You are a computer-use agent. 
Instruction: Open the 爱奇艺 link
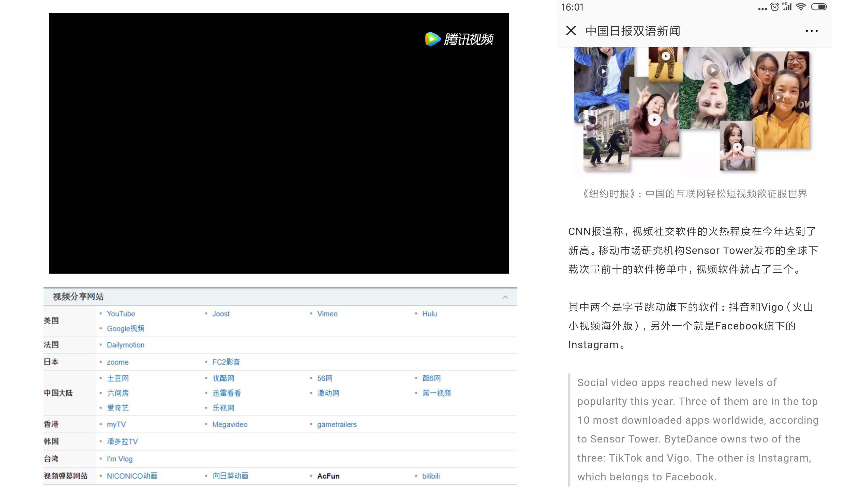point(118,408)
